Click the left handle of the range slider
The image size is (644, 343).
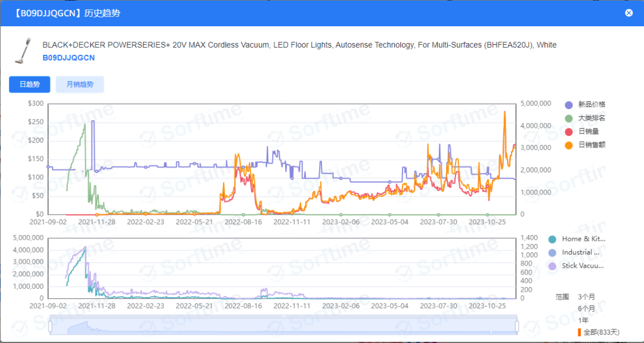tap(50, 326)
